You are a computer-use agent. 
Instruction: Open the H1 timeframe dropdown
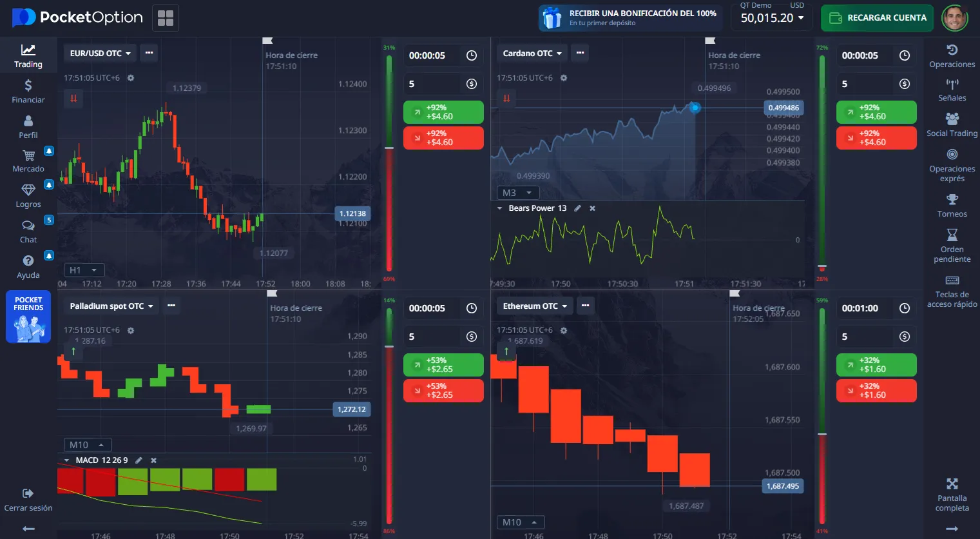point(84,270)
